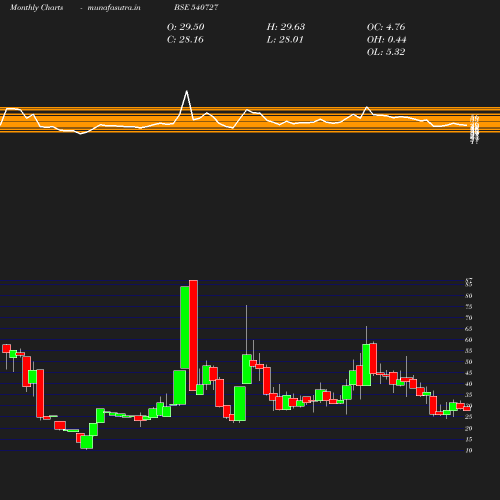Click the 'OL: 5.32' reading
500x500 pixels.
pyautogui.click(x=386, y=52)
